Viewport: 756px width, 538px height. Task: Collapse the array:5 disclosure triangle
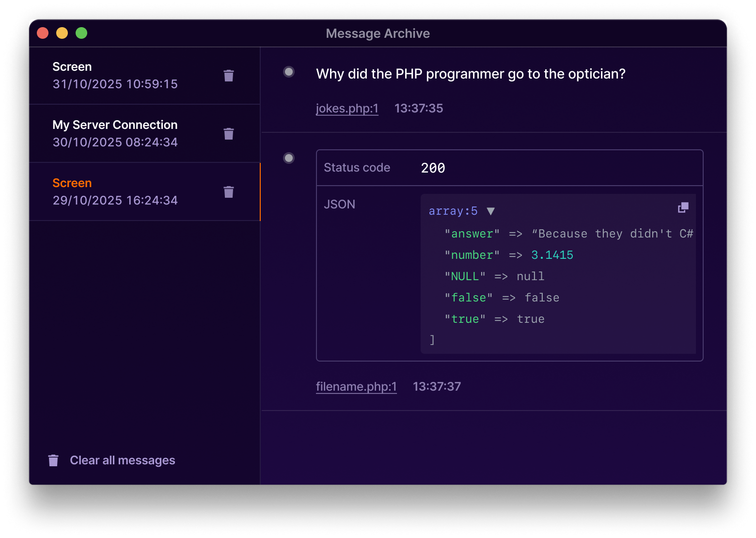490,211
